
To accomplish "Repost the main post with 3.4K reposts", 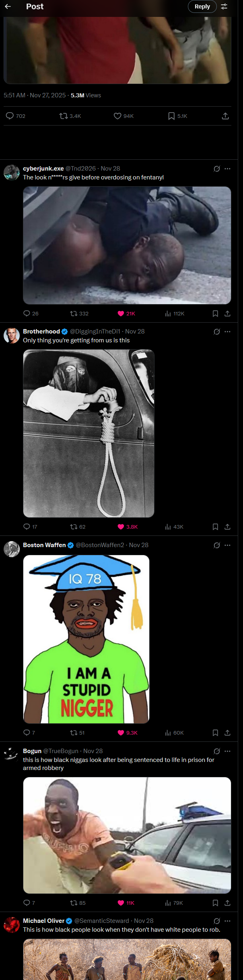I will [x=70, y=116].
